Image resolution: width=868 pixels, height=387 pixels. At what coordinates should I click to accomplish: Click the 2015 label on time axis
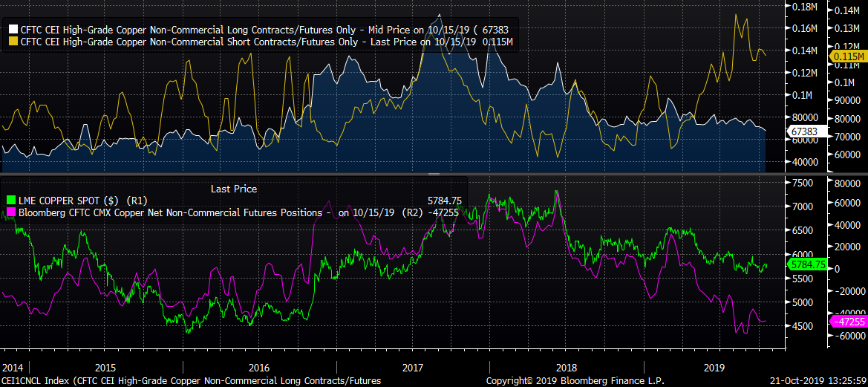point(105,367)
